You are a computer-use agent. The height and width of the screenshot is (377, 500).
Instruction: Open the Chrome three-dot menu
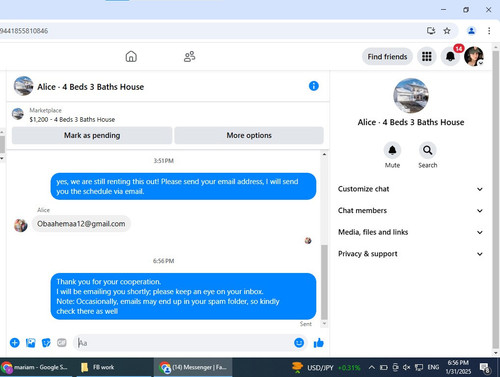coord(489,31)
